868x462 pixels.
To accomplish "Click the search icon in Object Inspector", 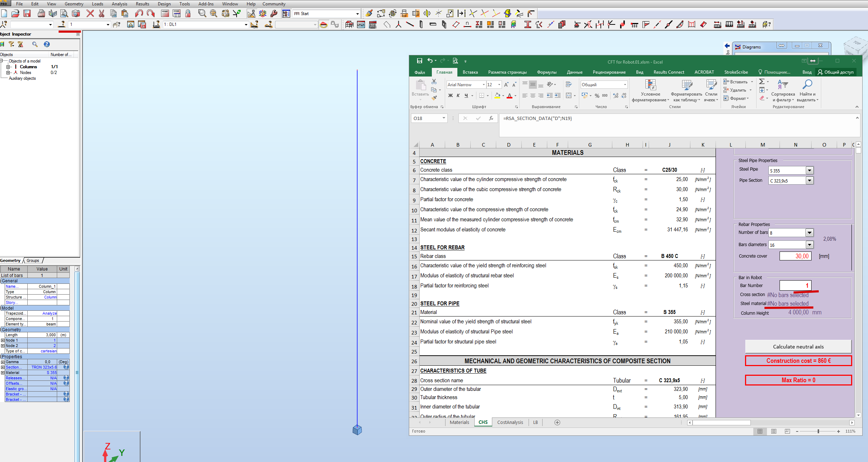I will 35,44.
